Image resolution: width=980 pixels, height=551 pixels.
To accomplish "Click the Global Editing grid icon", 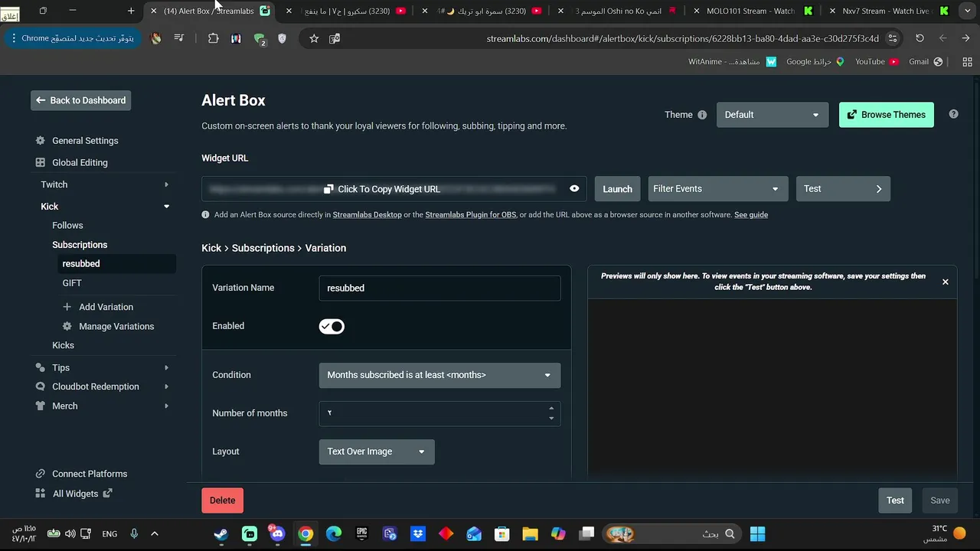I will [41, 162].
